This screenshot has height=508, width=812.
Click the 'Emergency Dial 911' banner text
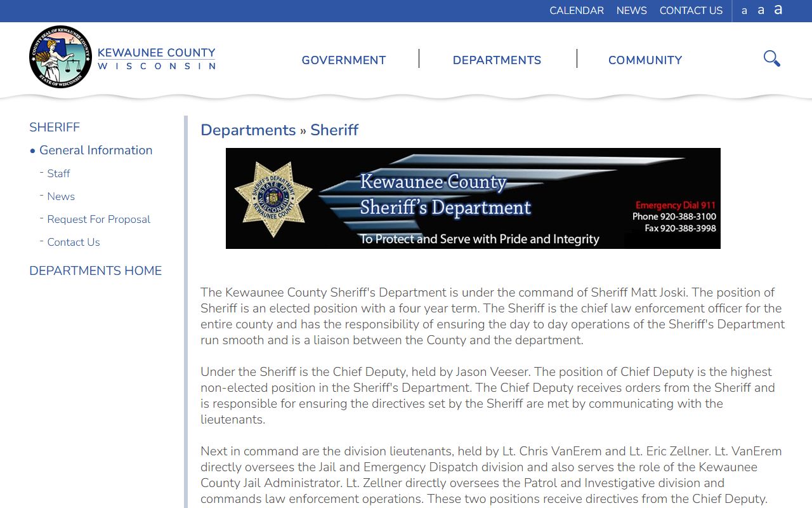676,205
